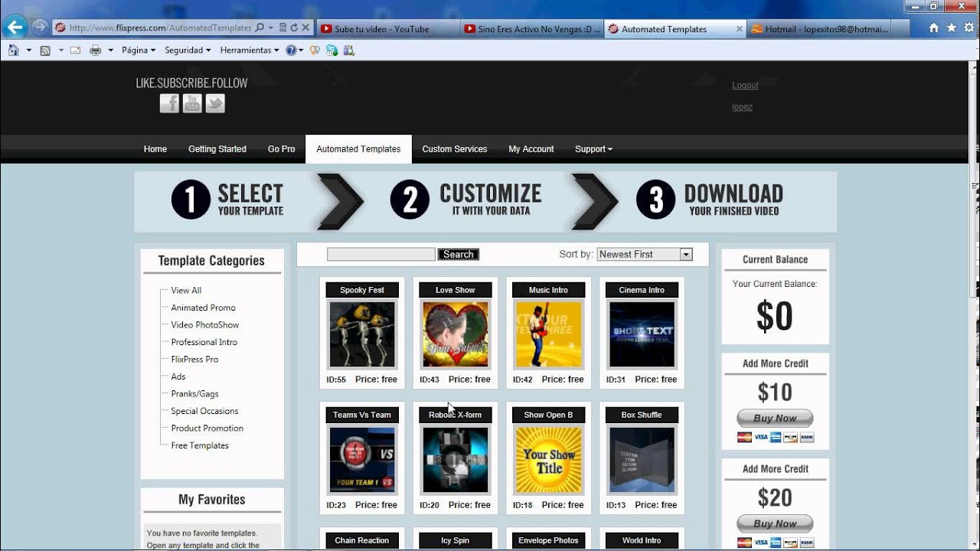The image size is (980, 551).
Task: Click the Home icon in the command bar
Action: [x=13, y=51]
